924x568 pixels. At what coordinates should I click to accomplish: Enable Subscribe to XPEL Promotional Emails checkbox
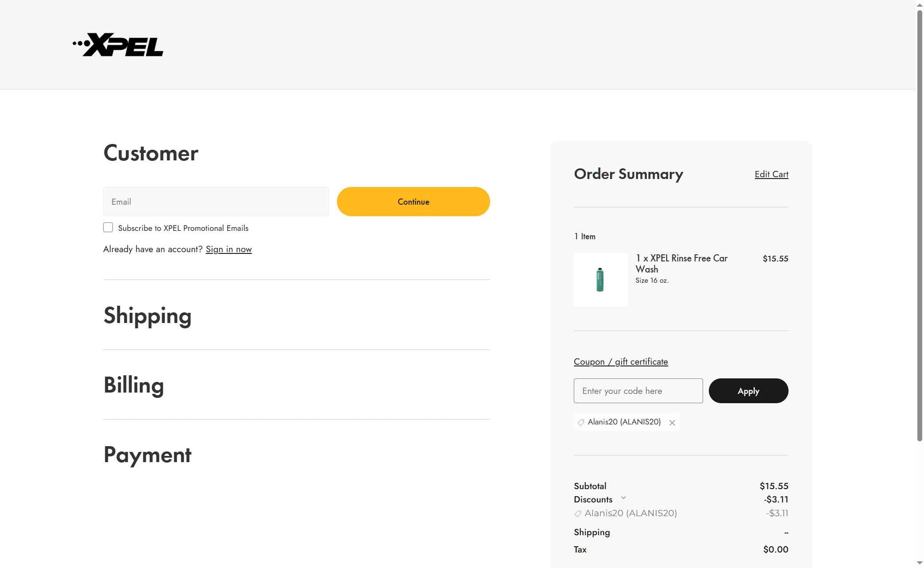pyautogui.click(x=108, y=228)
